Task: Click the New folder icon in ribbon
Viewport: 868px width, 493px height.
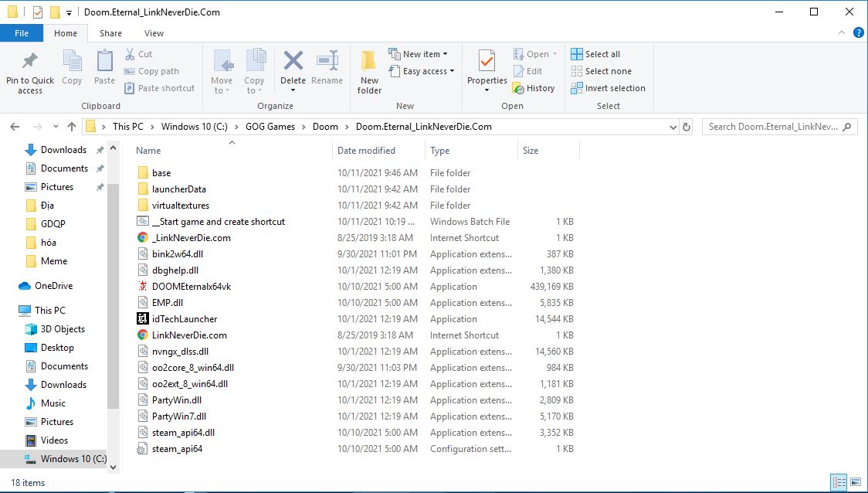Action: pos(369,62)
